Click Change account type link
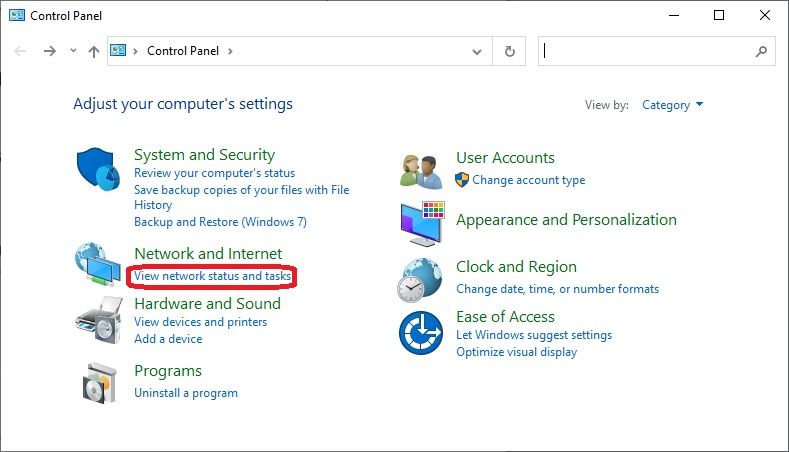The height and width of the screenshot is (452, 789). click(x=528, y=180)
